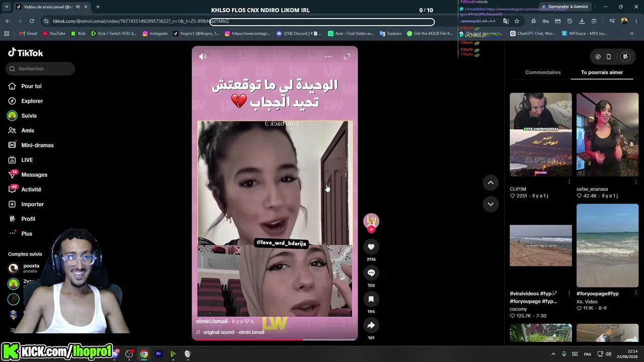Click the get app phone icon
This screenshot has height=362, width=644.
[609, 57]
